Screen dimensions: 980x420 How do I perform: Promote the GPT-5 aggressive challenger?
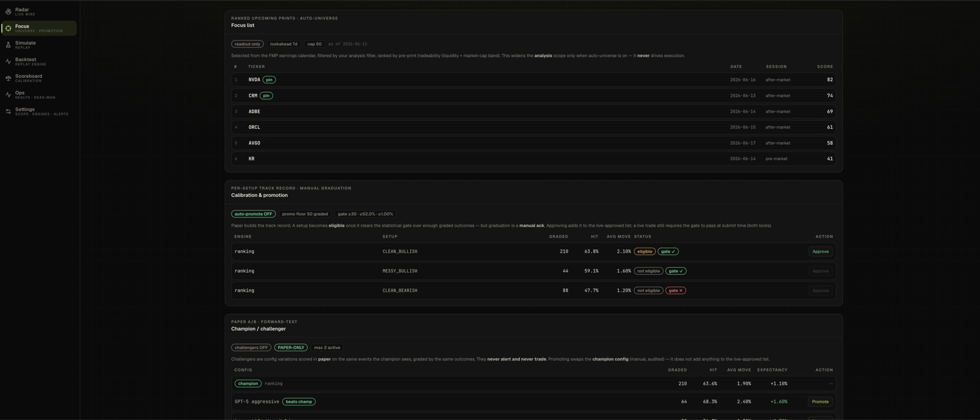(820, 402)
